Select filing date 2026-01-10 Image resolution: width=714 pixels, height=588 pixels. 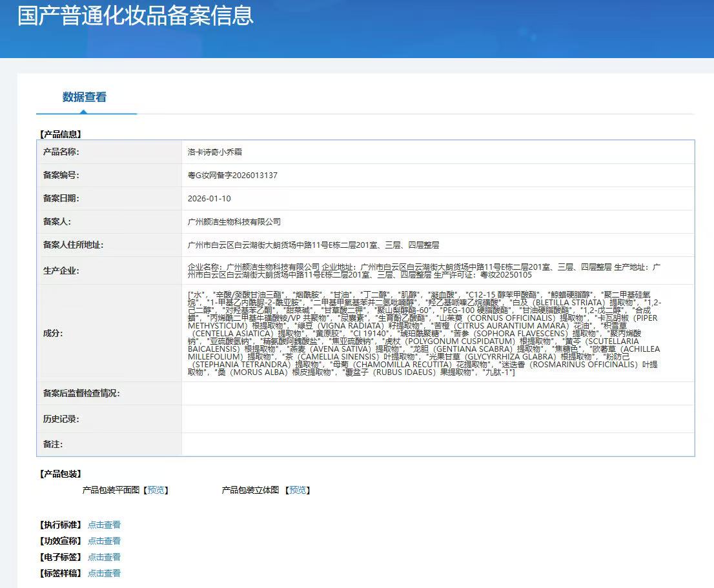coord(209,198)
